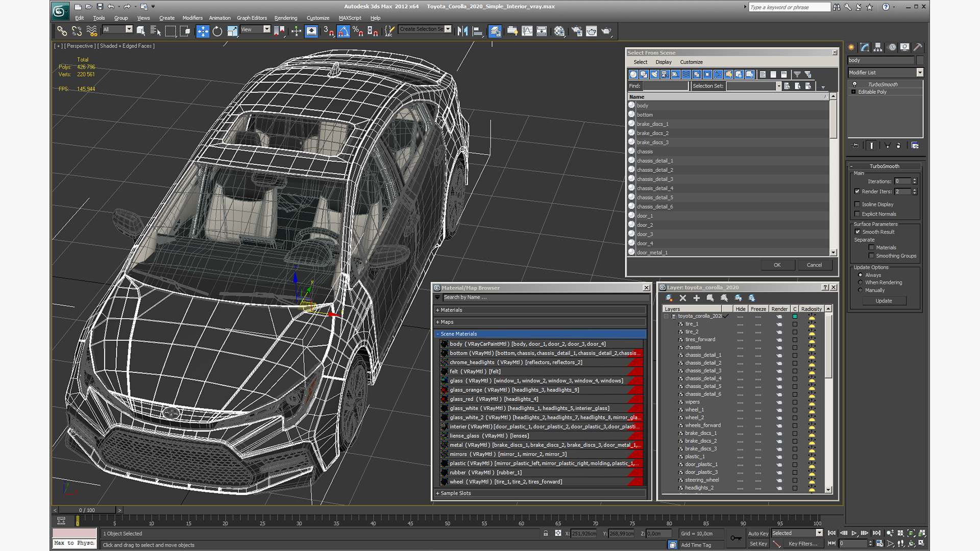Open the Graph Editors menu
The width and height of the screenshot is (980, 551).
tap(252, 18)
